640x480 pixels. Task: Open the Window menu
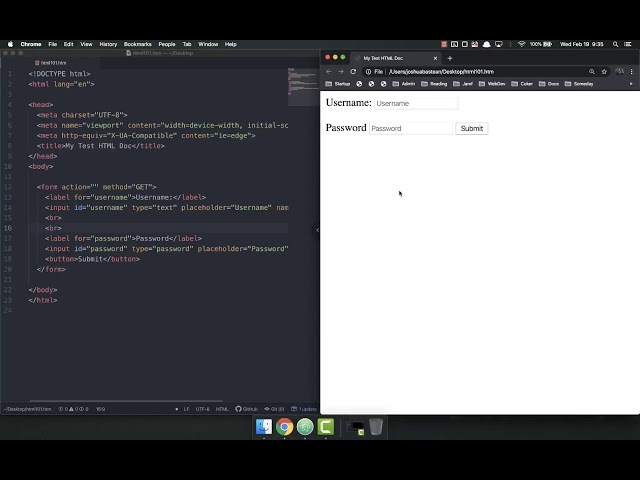coord(208,44)
